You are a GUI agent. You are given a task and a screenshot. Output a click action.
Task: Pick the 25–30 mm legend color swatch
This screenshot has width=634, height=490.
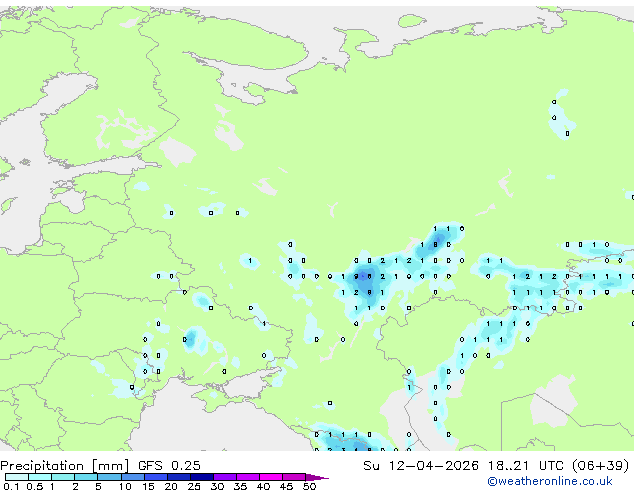(x=202, y=477)
